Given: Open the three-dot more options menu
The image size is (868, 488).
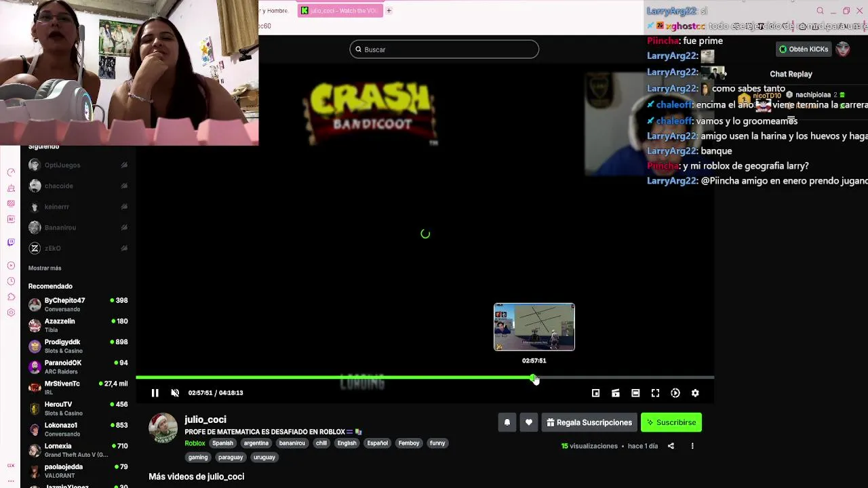Looking at the screenshot, I should [x=692, y=446].
